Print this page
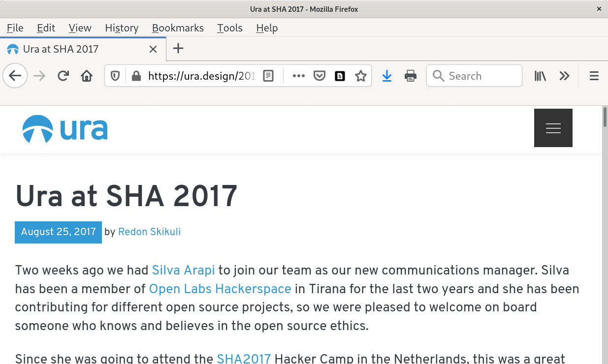The width and height of the screenshot is (608, 364). point(411,76)
